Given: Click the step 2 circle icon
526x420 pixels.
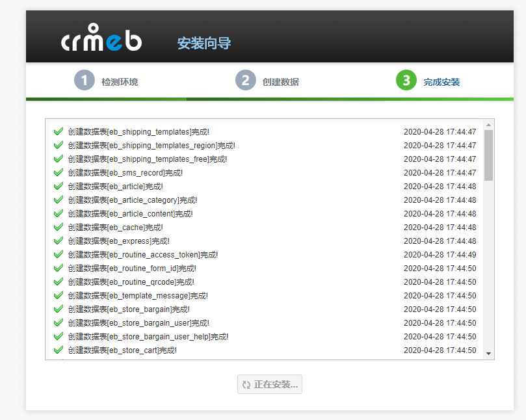Looking at the screenshot, I should point(246,80).
